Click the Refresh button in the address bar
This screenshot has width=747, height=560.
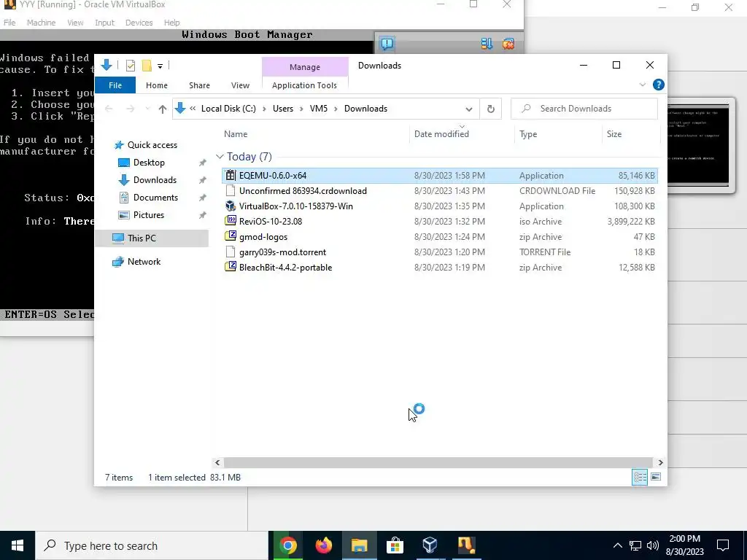click(491, 109)
